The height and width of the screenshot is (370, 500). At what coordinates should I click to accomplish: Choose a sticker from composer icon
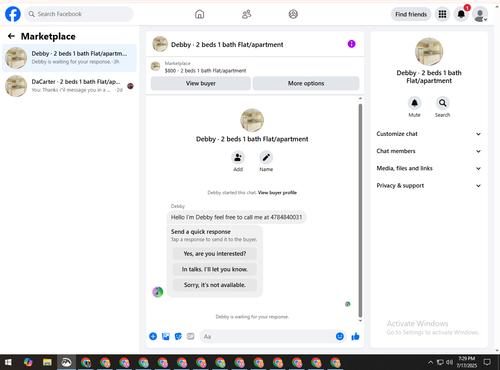(x=178, y=336)
